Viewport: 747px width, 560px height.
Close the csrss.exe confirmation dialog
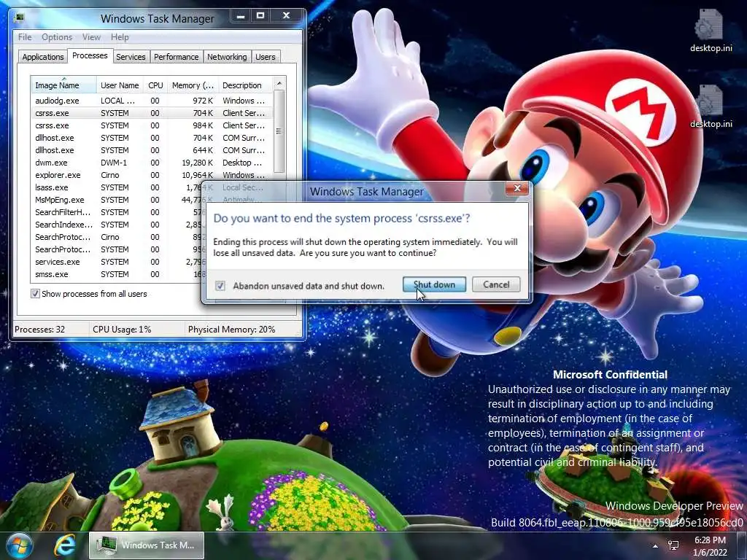[x=517, y=189]
